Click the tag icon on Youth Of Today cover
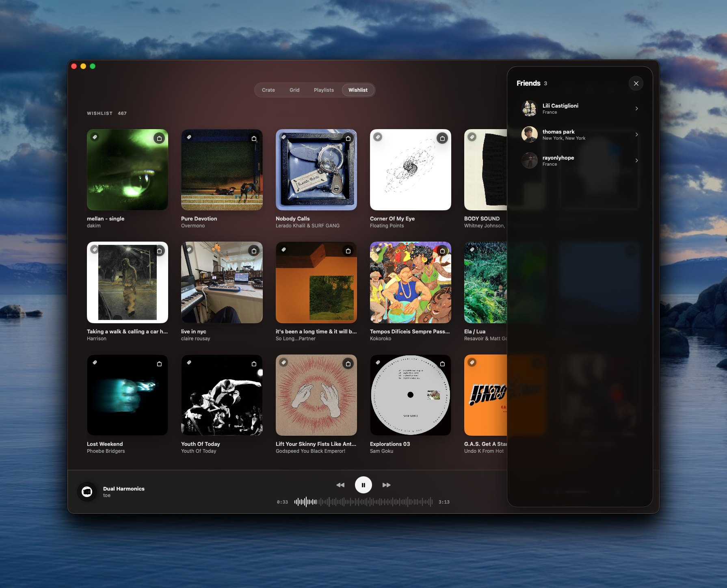727x588 pixels. (189, 363)
